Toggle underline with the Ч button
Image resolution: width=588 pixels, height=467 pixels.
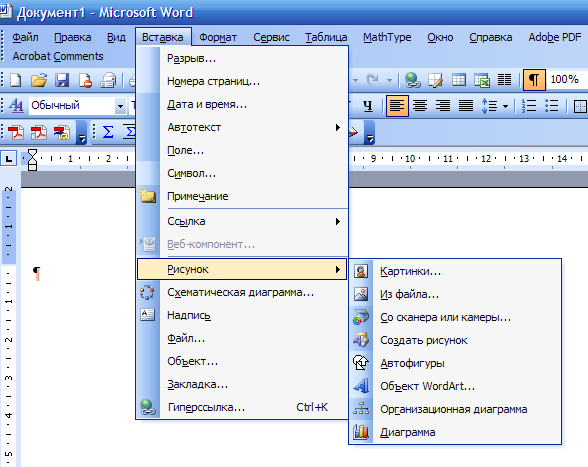tap(368, 106)
